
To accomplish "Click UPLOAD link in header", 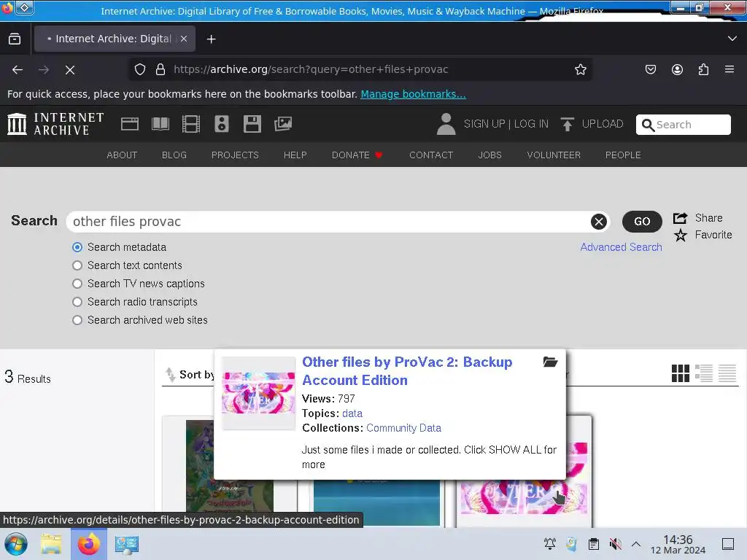I will [603, 124].
